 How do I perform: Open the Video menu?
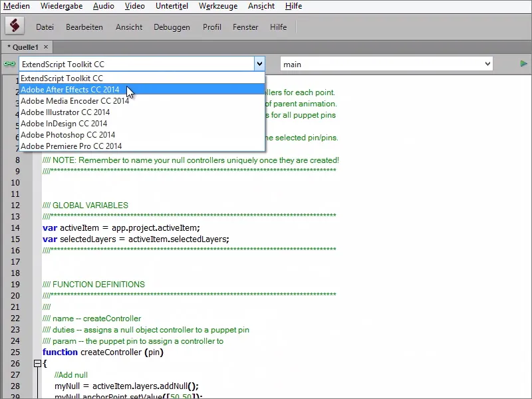click(135, 6)
